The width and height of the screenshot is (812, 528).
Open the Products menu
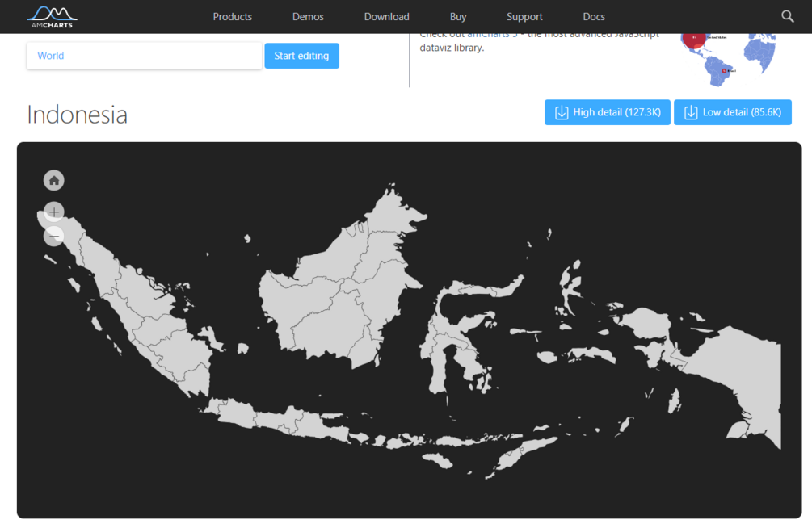[232, 16]
